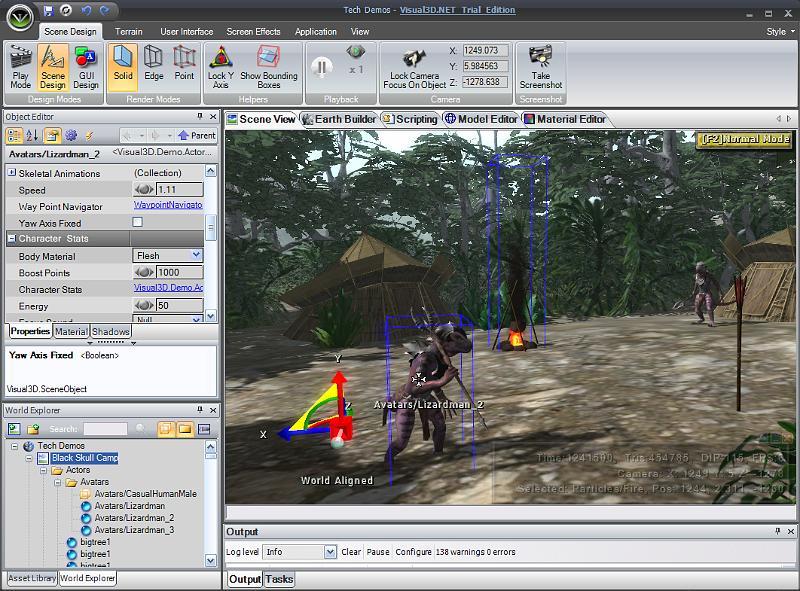800x591 pixels.
Task: Open the User Interface ribbon tab
Action: click(x=187, y=32)
